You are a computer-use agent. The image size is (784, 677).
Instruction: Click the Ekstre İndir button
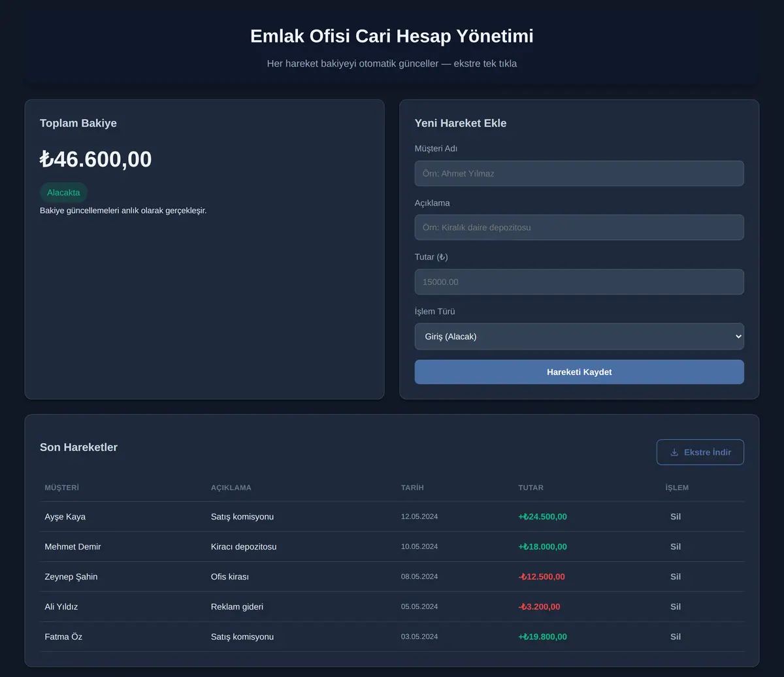(700, 452)
